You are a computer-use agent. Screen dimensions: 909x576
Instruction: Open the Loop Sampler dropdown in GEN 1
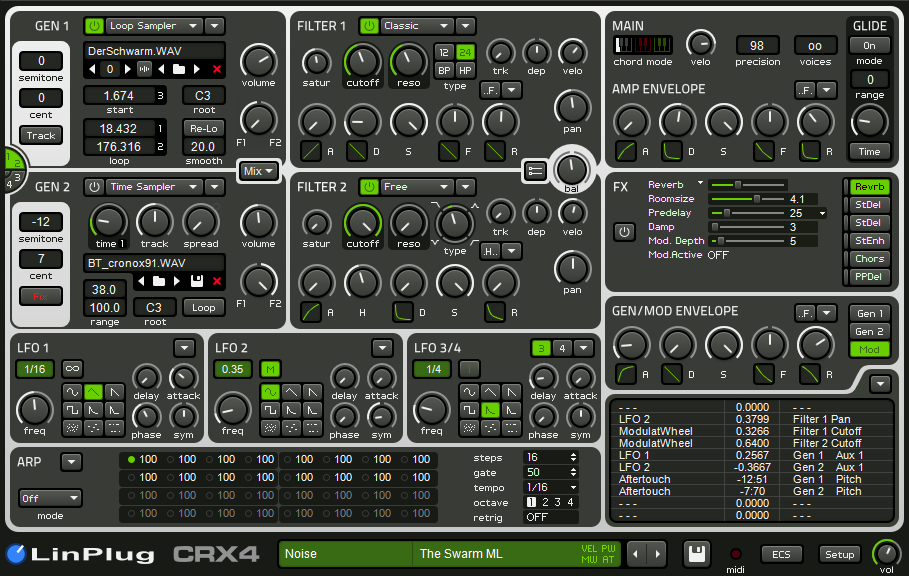pyautogui.click(x=153, y=26)
